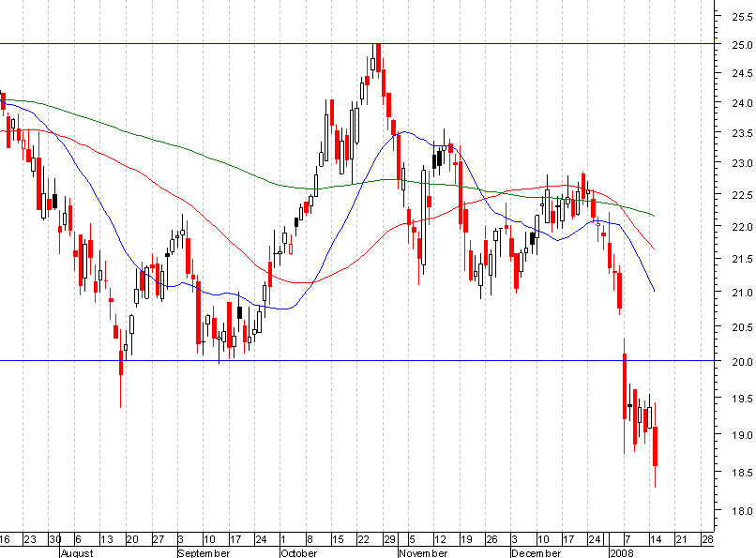Click the December month label
The height and width of the screenshot is (558, 756).
pos(537,552)
